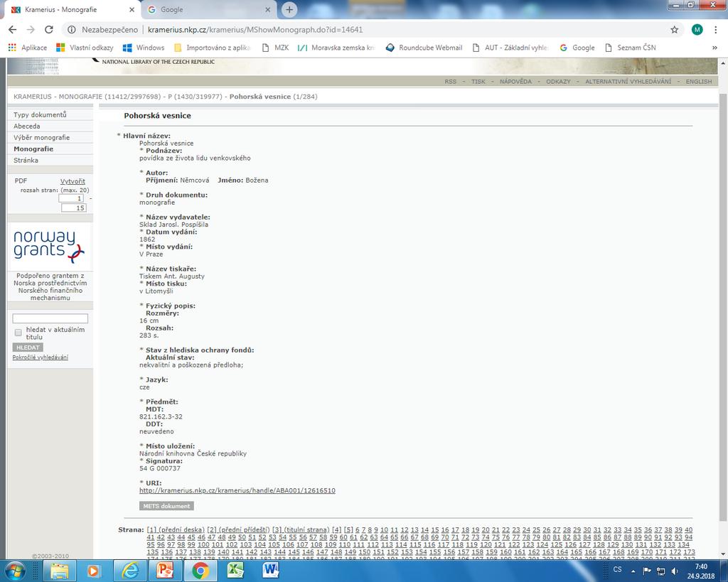Open page [2] (přední předsádka)
Viewport: 728px width, 582px height.
pos(238,529)
